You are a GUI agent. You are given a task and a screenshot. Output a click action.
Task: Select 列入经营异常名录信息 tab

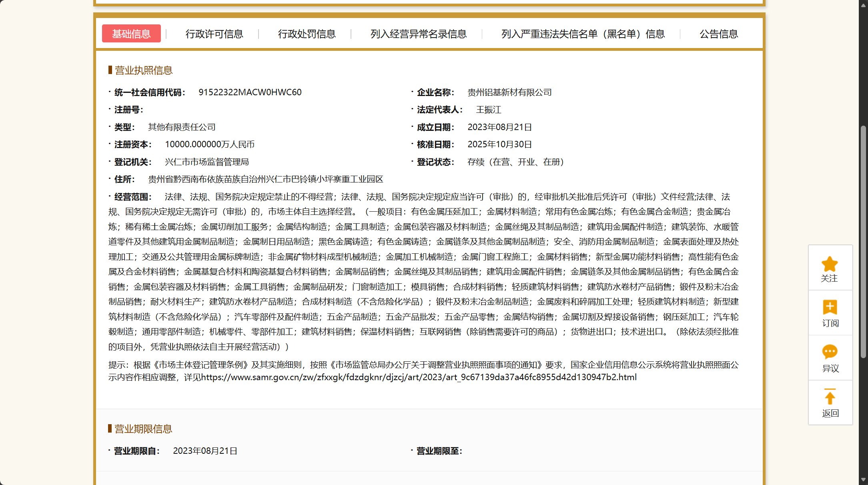point(418,34)
